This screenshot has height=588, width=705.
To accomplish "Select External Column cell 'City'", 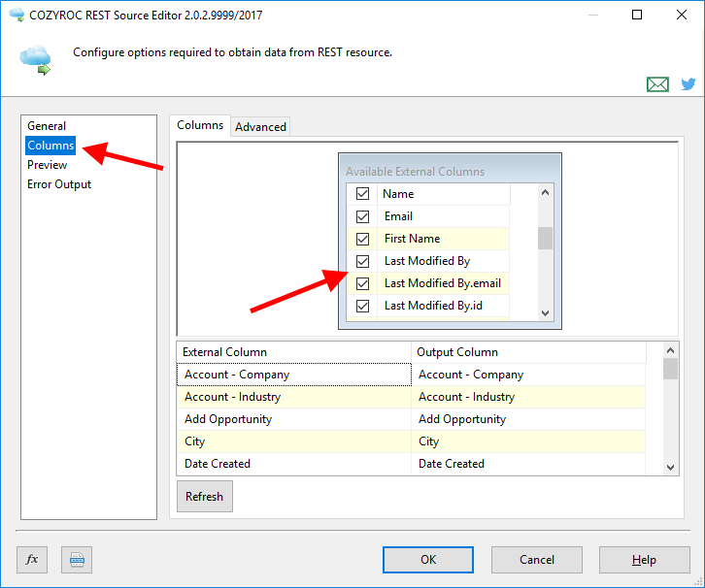I will (x=294, y=441).
